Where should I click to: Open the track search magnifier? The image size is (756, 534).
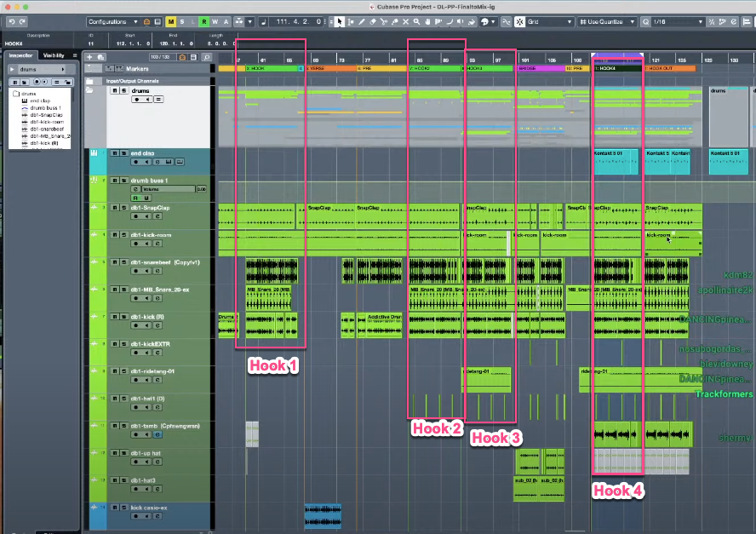pos(205,56)
